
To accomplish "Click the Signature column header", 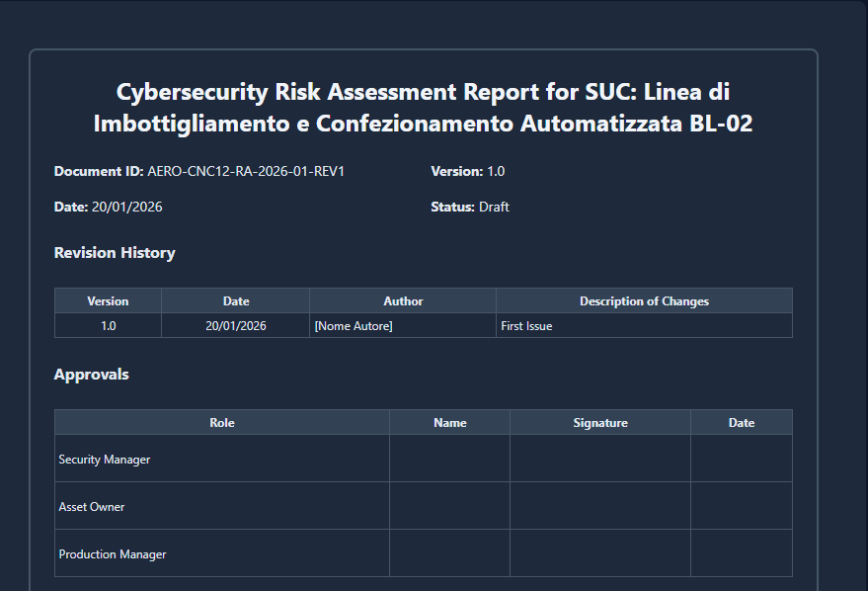I will 600,423.
